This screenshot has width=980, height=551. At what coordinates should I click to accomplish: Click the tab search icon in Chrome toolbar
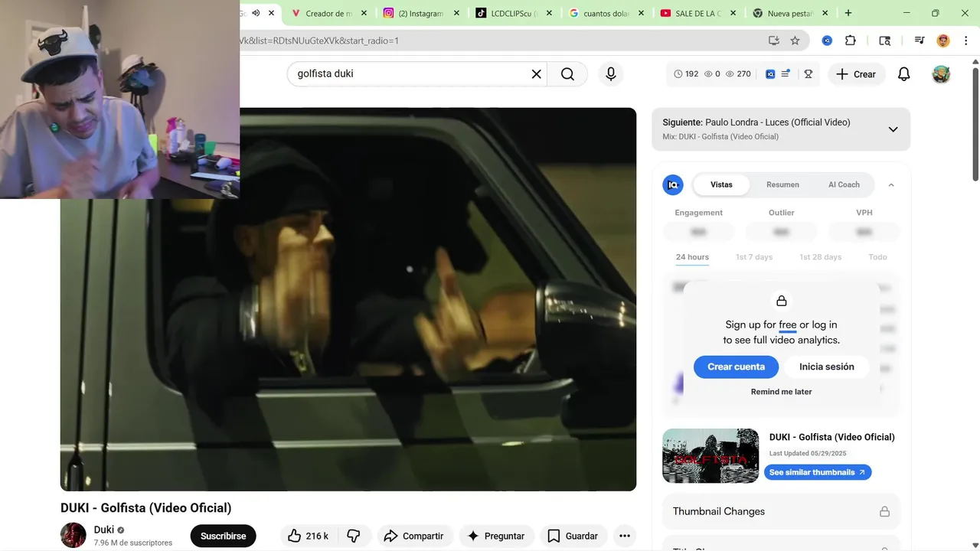coord(885,41)
